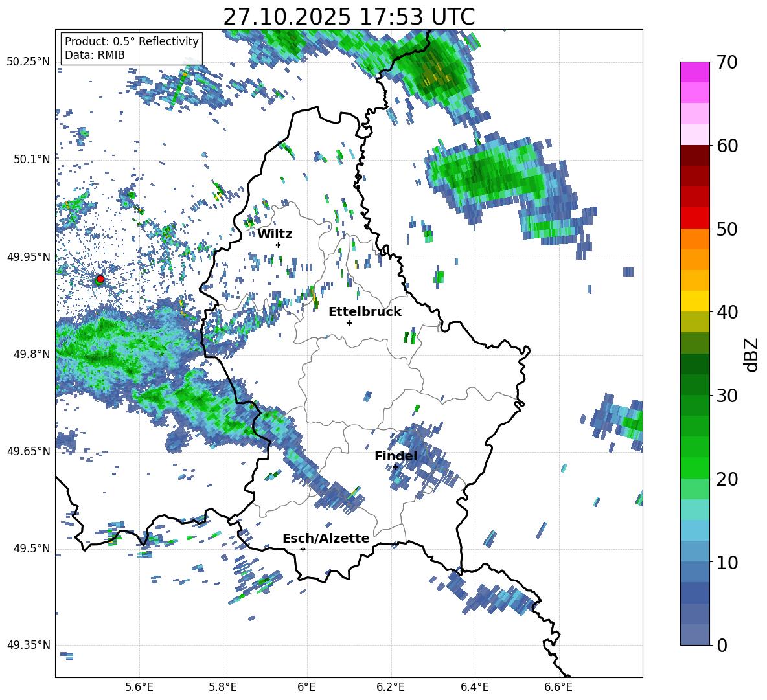
Task: Click the Ettelbruck city label
Action: 365,312
